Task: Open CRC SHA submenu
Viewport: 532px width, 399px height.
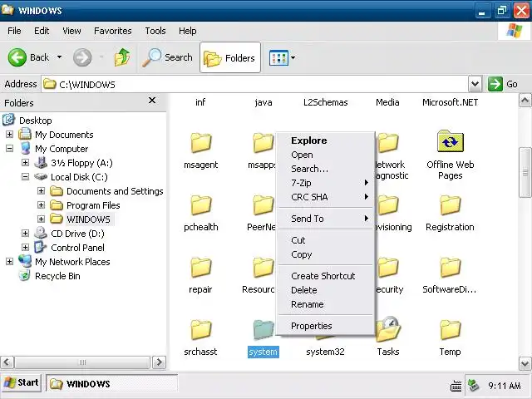Action: pyautogui.click(x=326, y=197)
